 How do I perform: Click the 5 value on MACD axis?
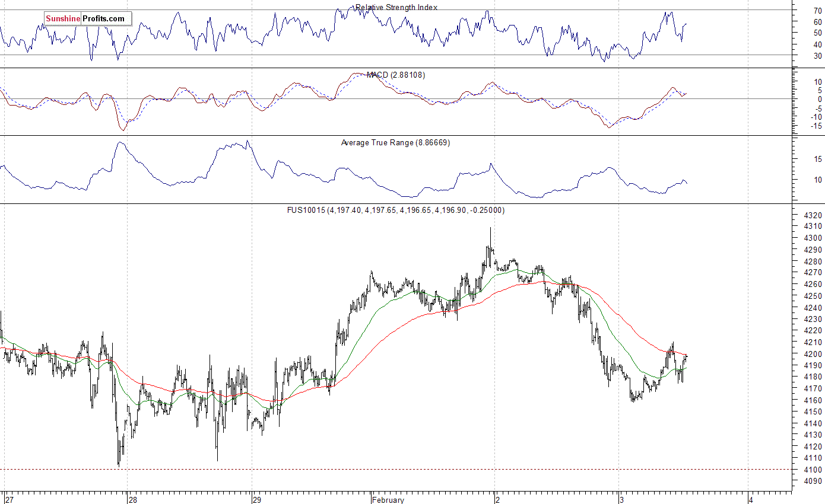pyautogui.click(x=820, y=90)
